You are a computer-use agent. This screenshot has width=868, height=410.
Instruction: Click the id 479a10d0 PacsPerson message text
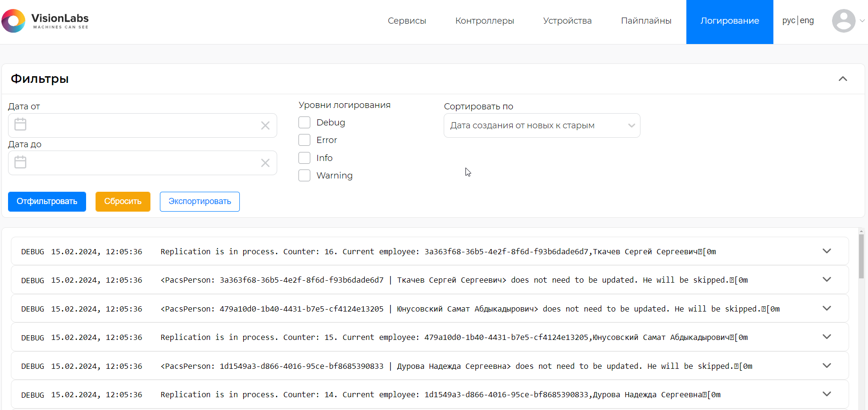coord(470,309)
